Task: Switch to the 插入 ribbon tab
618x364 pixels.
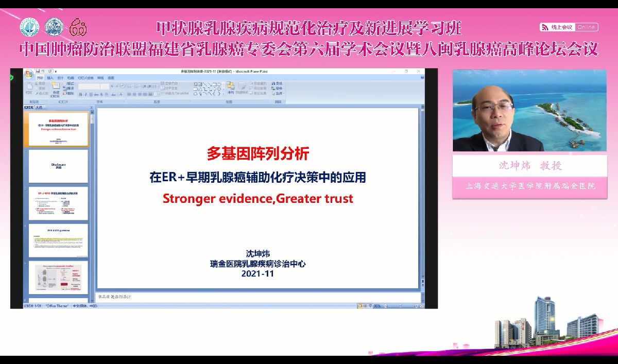Action: click(50, 78)
